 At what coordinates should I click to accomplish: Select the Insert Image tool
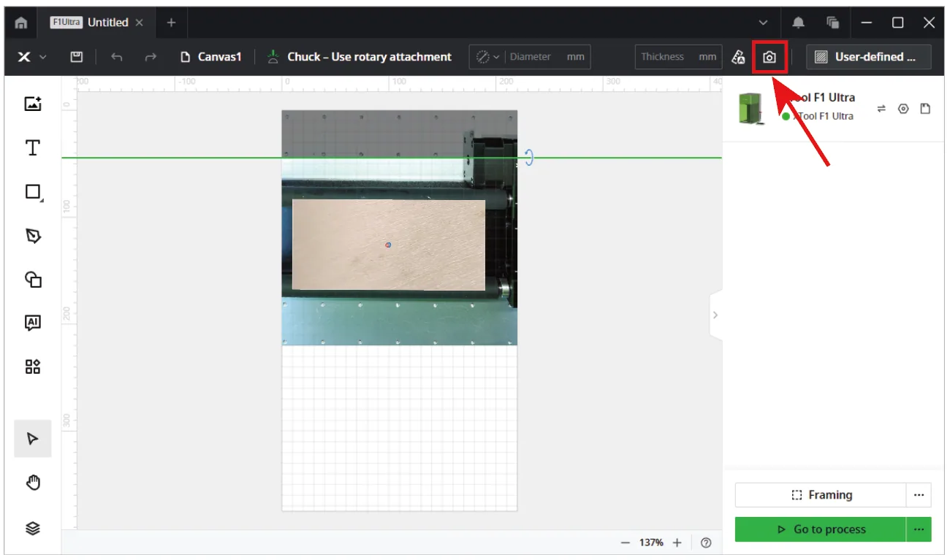33,104
